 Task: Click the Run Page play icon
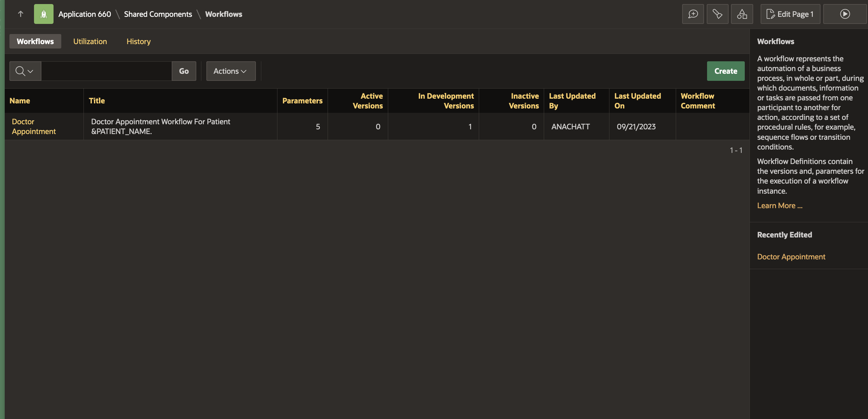tap(844, 14)
